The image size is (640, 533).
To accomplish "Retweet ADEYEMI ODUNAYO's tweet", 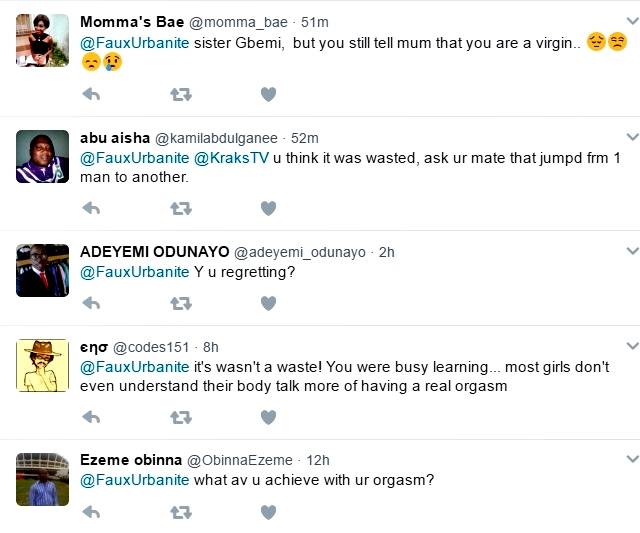I will coord(181,303).
